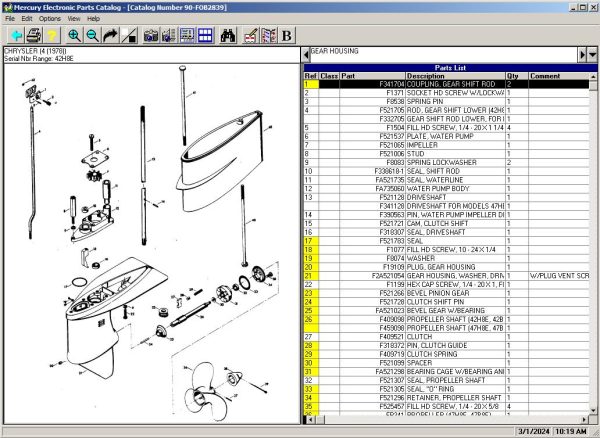This screenshot has width=600, height=438.
Task: Click the Class column header
Action: [x=329, y=76]
